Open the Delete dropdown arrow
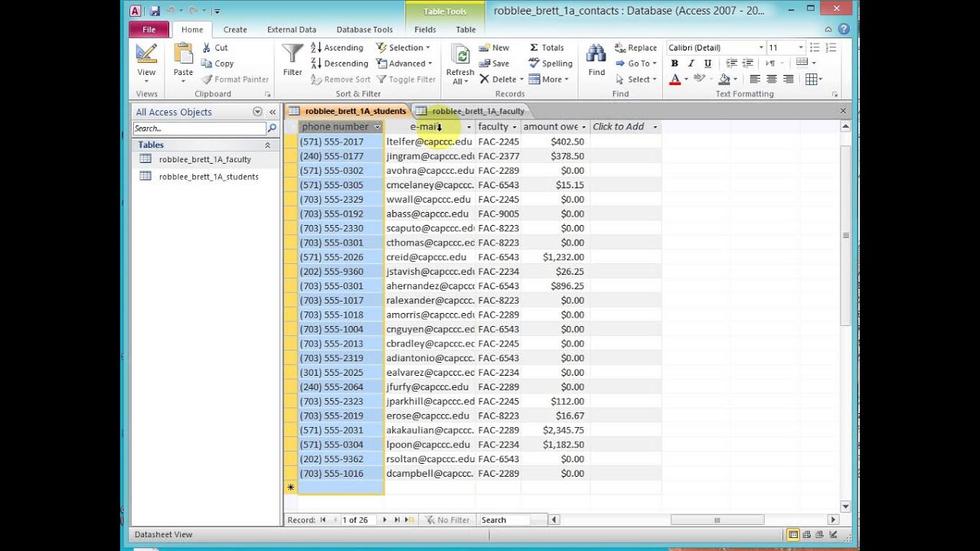 [521, 80]
